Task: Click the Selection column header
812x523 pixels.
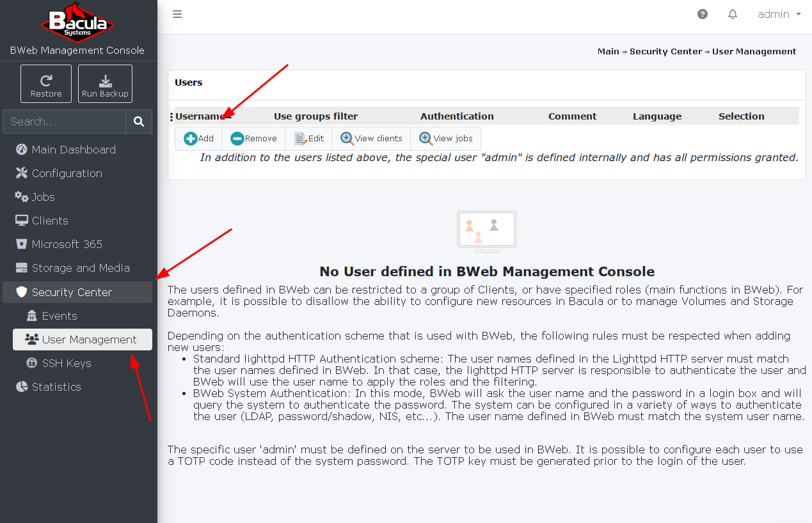Action: (741, 116)
